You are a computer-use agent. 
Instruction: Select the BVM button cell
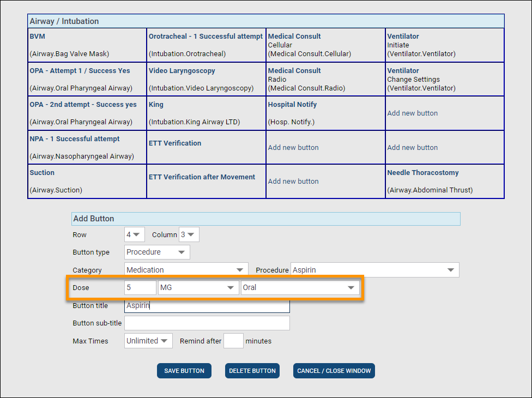coord(87,45)
